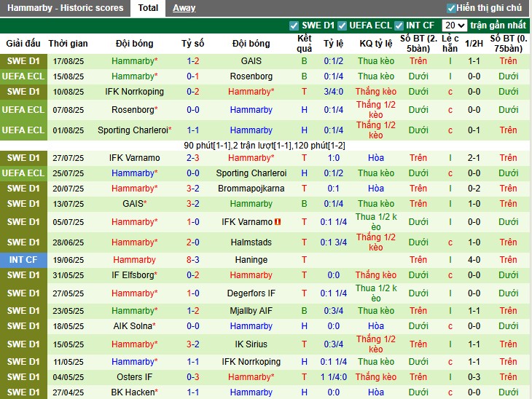Open Sporting Charleroi link in 01/08/25 row

[x=133, y=130]
